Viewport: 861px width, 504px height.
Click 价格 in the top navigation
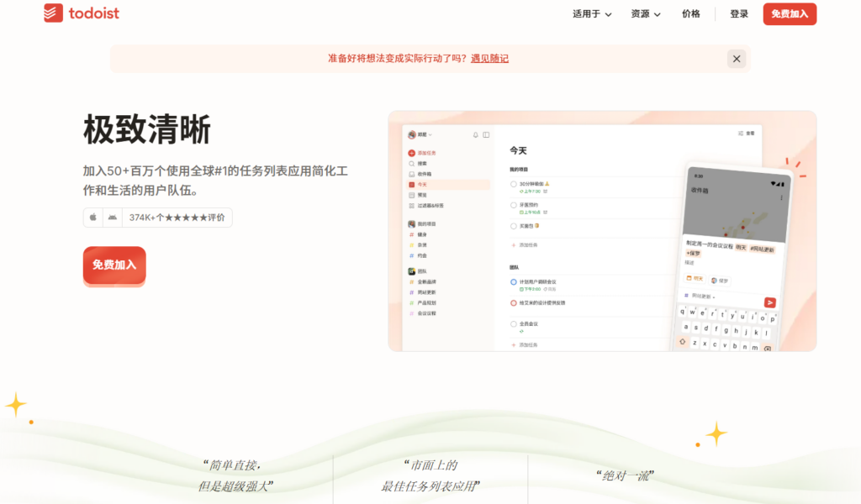click(x=691, y=13)
